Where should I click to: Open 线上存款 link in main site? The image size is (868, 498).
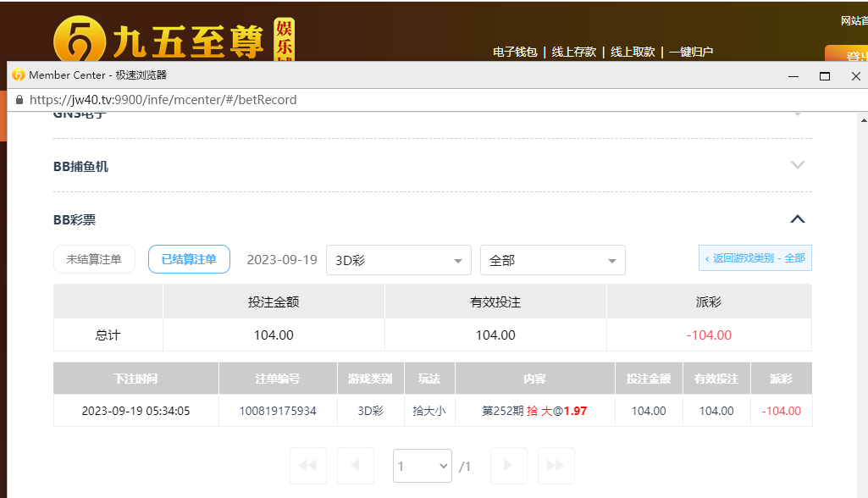(x=573, y=52)
